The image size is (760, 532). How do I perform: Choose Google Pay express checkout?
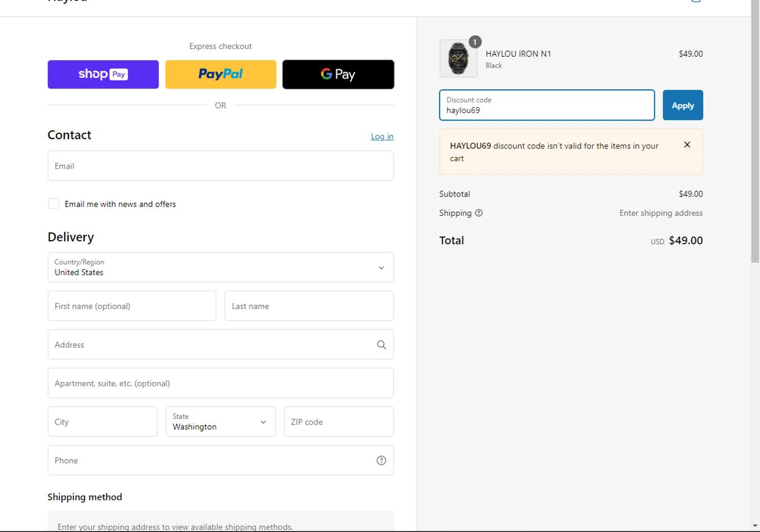pyautogui.click(x=338, y=74)
